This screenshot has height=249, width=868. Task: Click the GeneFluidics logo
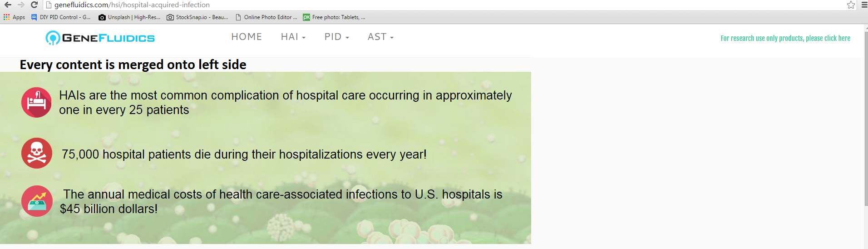100,38
